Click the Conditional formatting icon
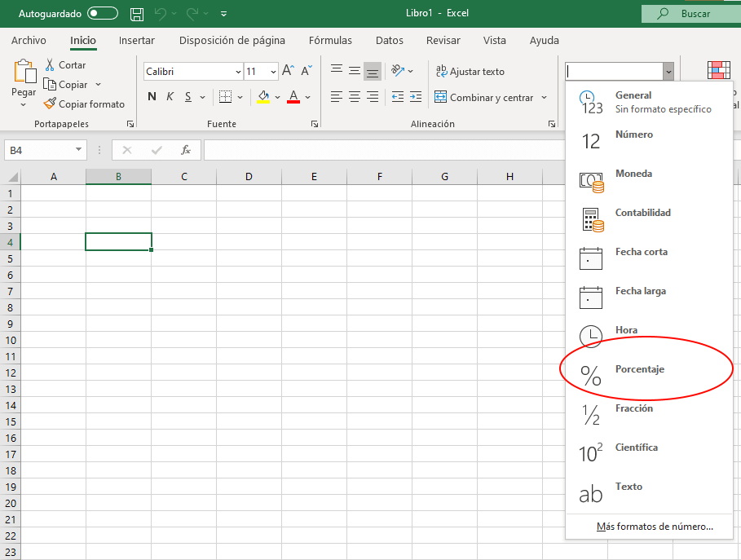Screen dimensions: 741x560 pos(719,70)
